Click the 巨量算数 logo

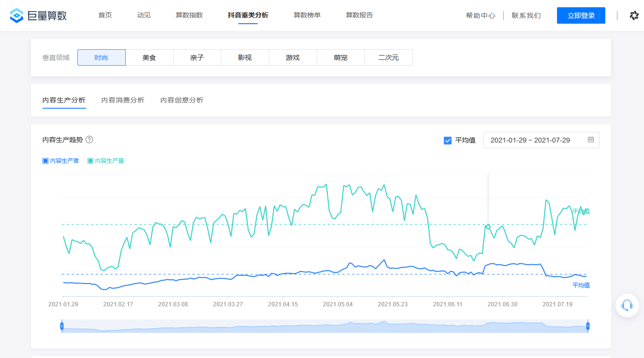coord(38,15)
